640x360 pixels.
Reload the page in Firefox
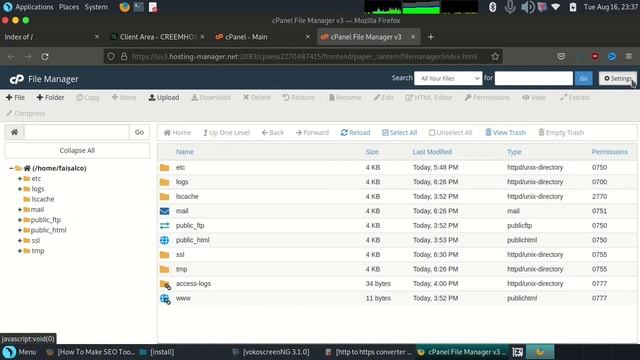point(45,57)
